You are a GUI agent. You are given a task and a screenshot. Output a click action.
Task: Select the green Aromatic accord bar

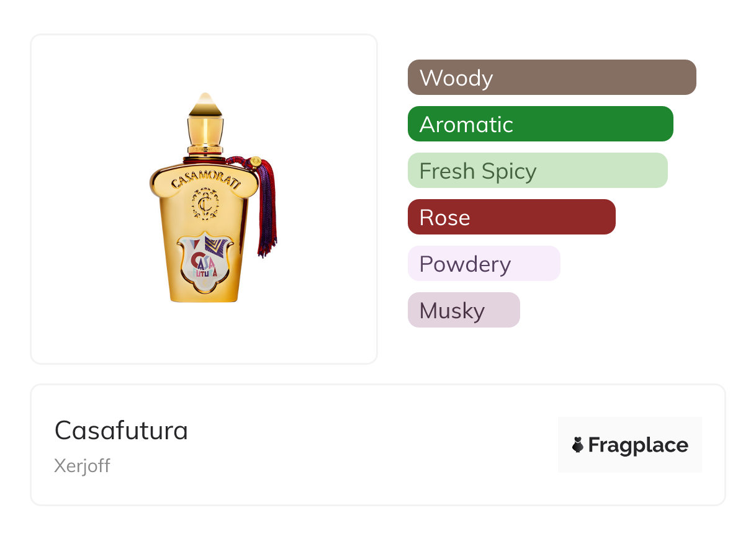coord(540,124)
